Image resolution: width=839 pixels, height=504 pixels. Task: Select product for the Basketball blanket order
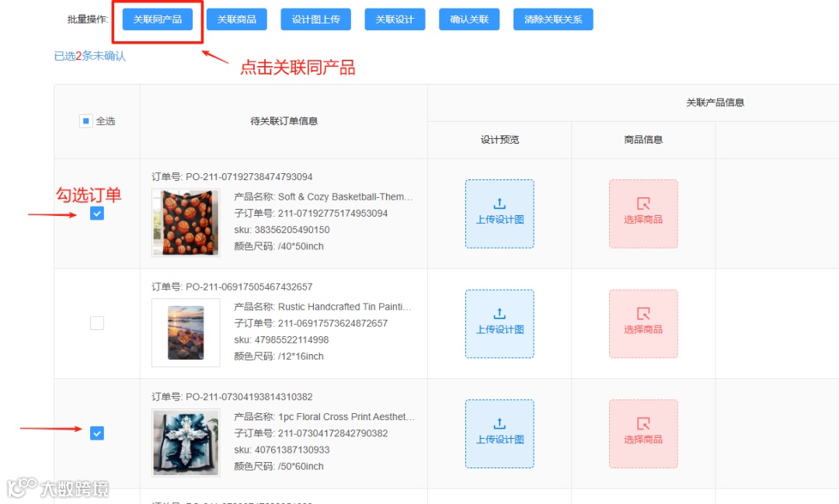coord(643,214)
